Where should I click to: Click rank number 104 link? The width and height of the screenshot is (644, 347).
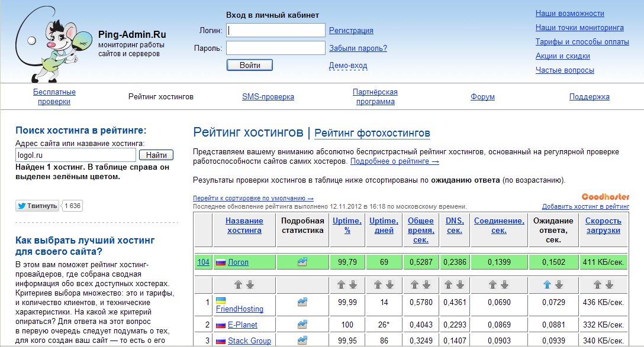[203, 262]
